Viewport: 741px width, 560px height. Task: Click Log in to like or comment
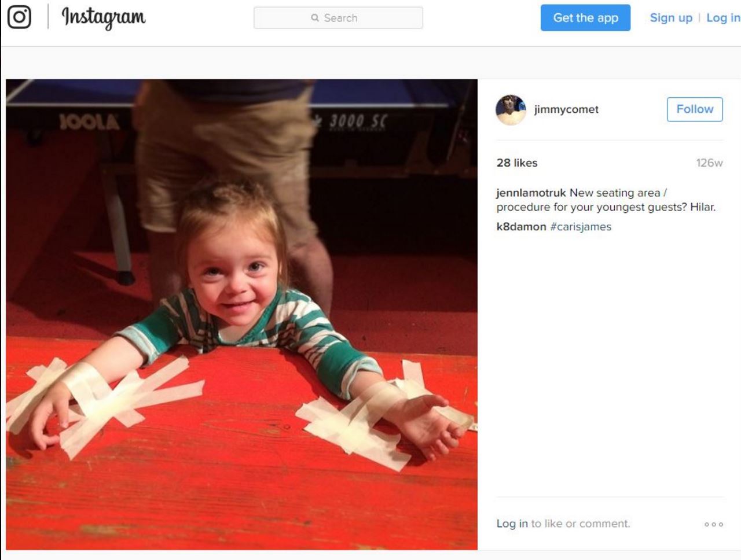pyautogui.click(x=512, y=524)
